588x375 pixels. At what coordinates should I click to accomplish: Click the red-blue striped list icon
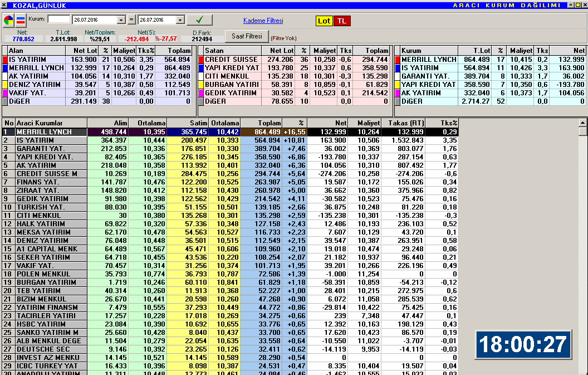point(20,21)
